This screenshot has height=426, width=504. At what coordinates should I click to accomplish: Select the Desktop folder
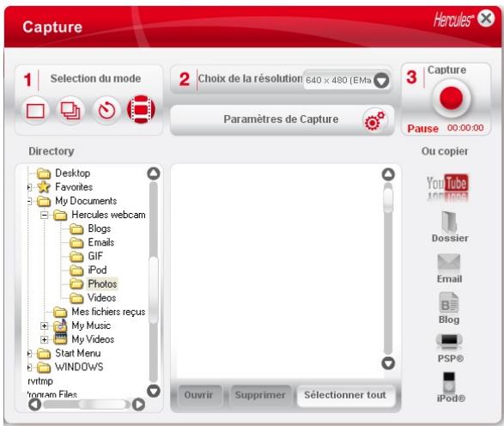[73, 173]
